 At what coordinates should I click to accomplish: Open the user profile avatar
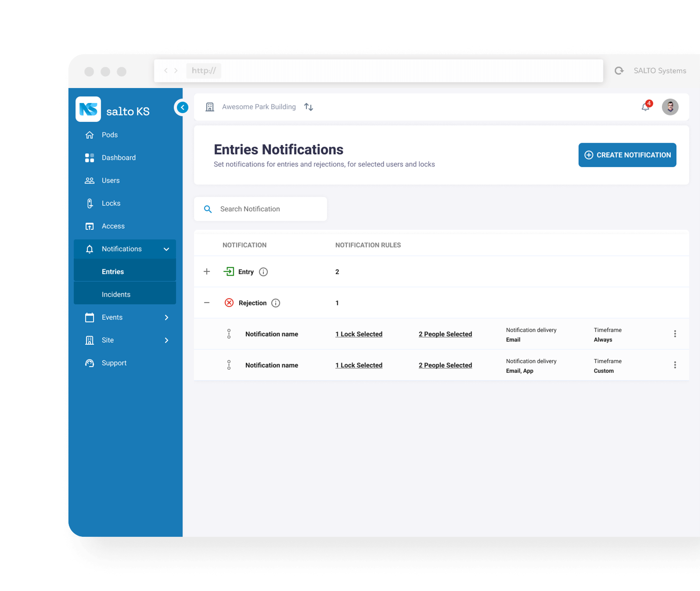click(670, 107)
